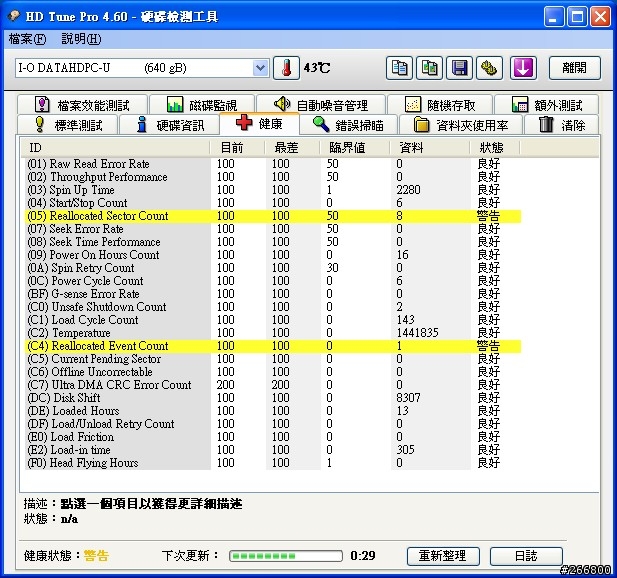617x578 pixels.
Task: Copy screenshot to clipboard toolbar icon
Action: [429, 68]
